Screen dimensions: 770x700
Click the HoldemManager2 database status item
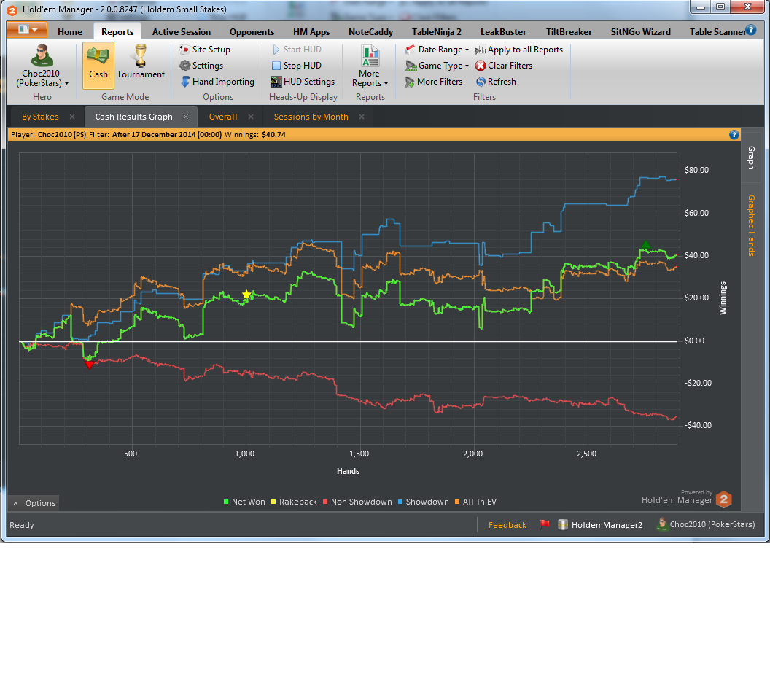click(600, 524)
